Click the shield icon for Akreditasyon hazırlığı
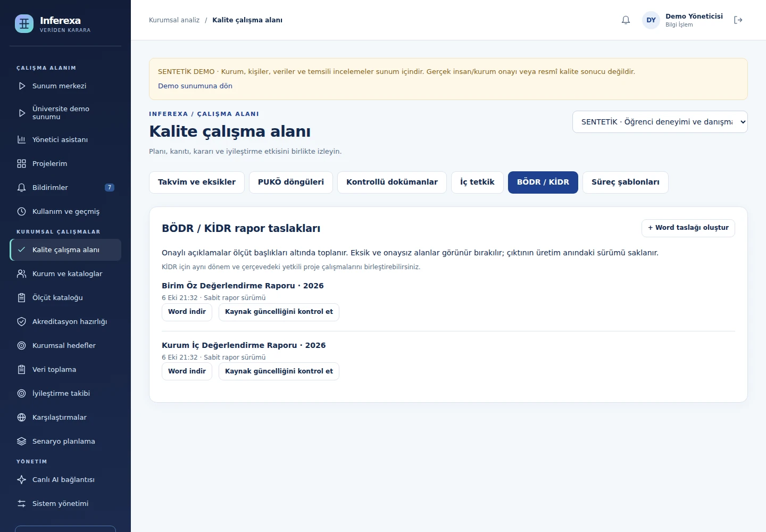 click(x=22, y=322)
